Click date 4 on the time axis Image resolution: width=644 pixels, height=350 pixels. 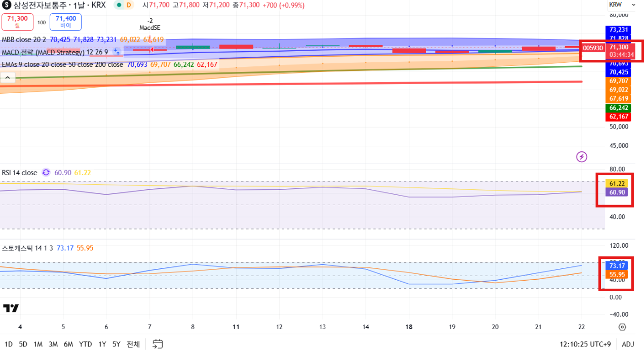pyautogui.click(x=20, y=327)
